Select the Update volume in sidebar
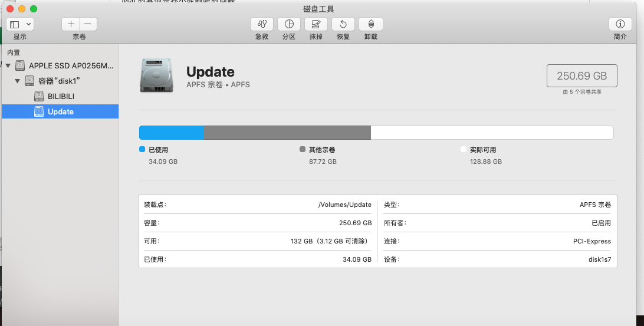The image size is (644, 326). (x=61, y=111)
